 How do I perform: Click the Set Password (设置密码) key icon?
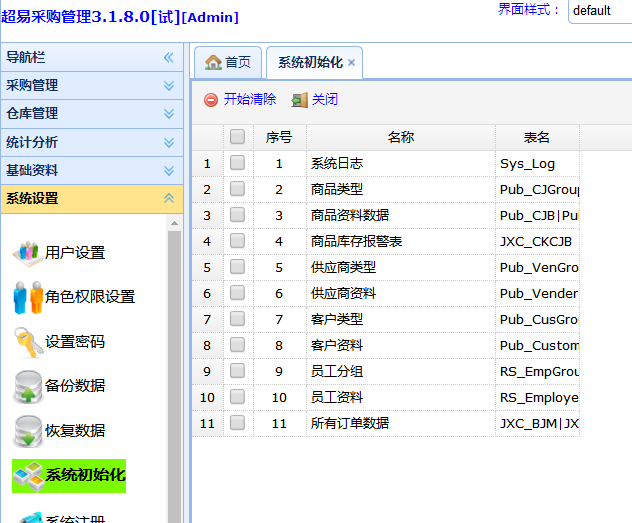27,342
